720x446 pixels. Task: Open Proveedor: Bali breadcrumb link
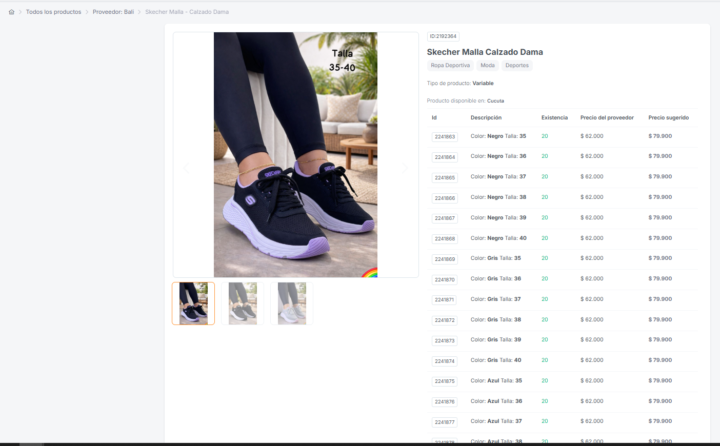coord(113,12)
